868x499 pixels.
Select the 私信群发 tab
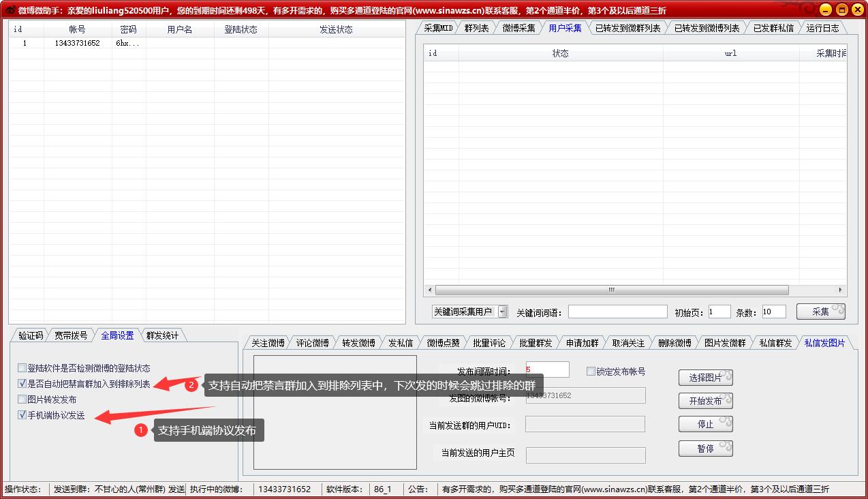[x=775, y=343]
